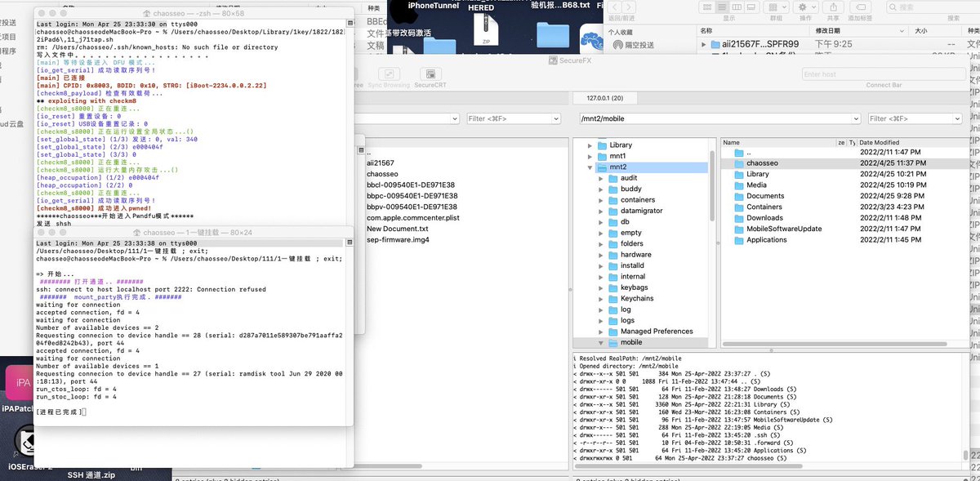Click AirDrop icon in Finder sidebar
This screenshot has width=980, height=481.
click(x=618, y=45)
